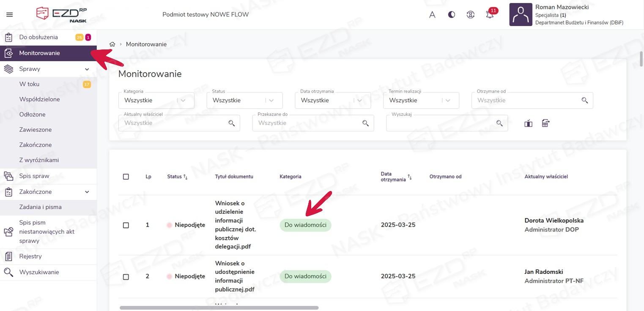Open the Termin realizacji dropdown
Viewport: 644px width, 311px height.
[x=421, y=101]
